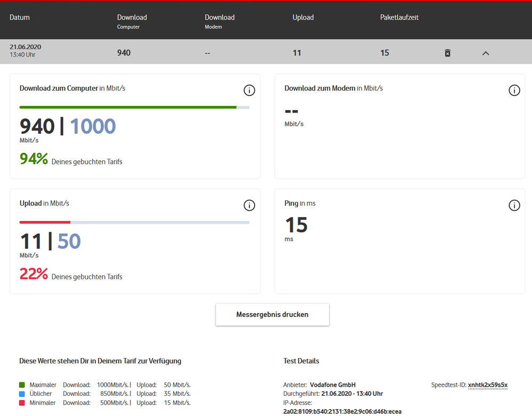Click the 94% booked tariff value

coord(34,159)
